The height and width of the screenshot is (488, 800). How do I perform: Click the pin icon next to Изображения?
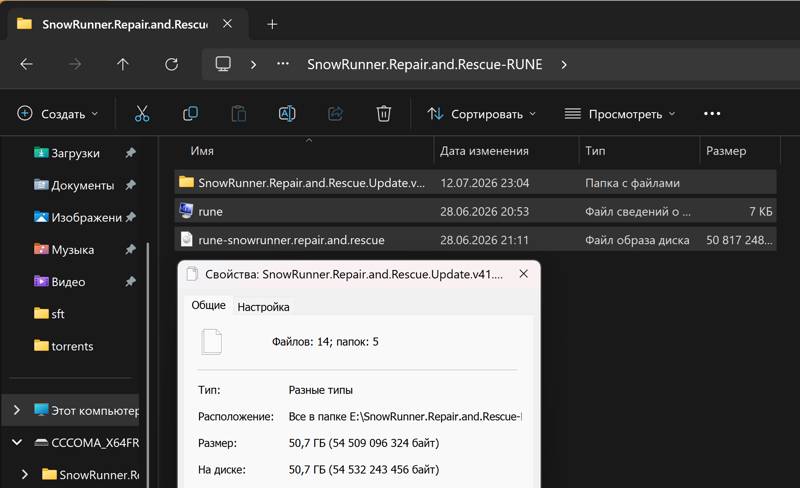coord(131,216)
